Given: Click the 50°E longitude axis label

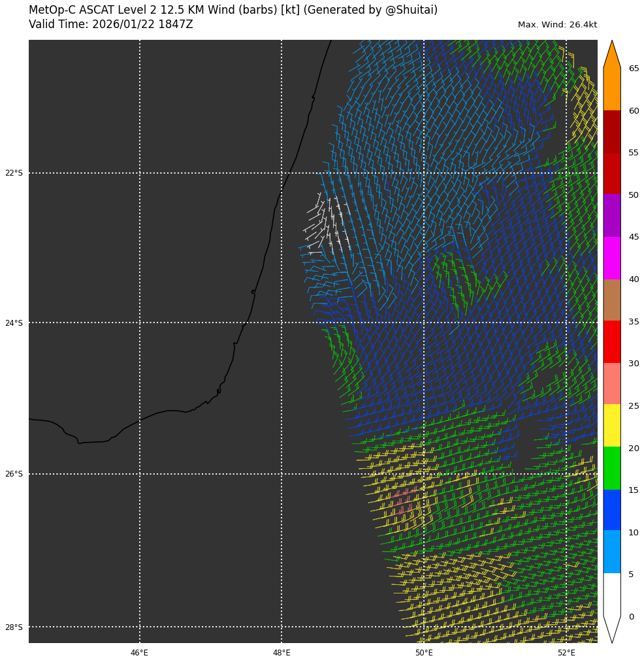Looking at the screenshot, I should click(424, 653).
